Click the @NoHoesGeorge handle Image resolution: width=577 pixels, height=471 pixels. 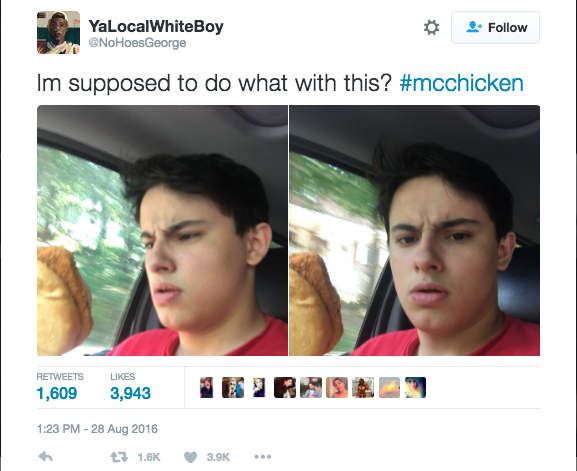[x=137, y=43]
